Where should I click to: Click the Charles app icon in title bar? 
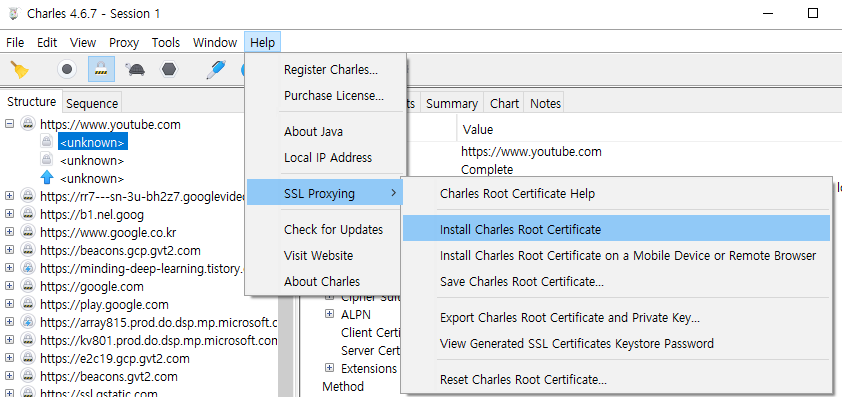coord(13,13)
